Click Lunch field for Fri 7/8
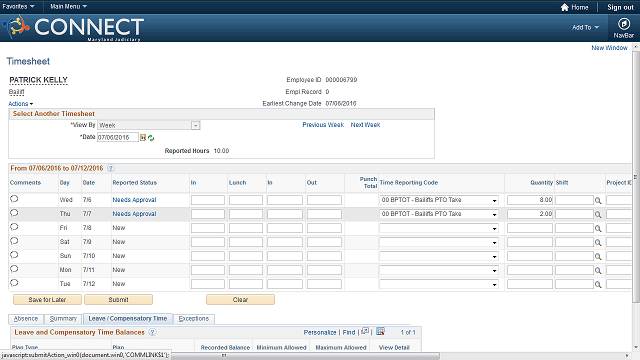 coord(246,228)
